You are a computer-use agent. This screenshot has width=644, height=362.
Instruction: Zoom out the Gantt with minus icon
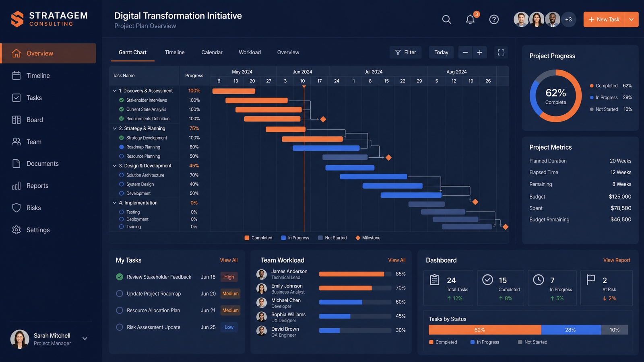[465, 52]
